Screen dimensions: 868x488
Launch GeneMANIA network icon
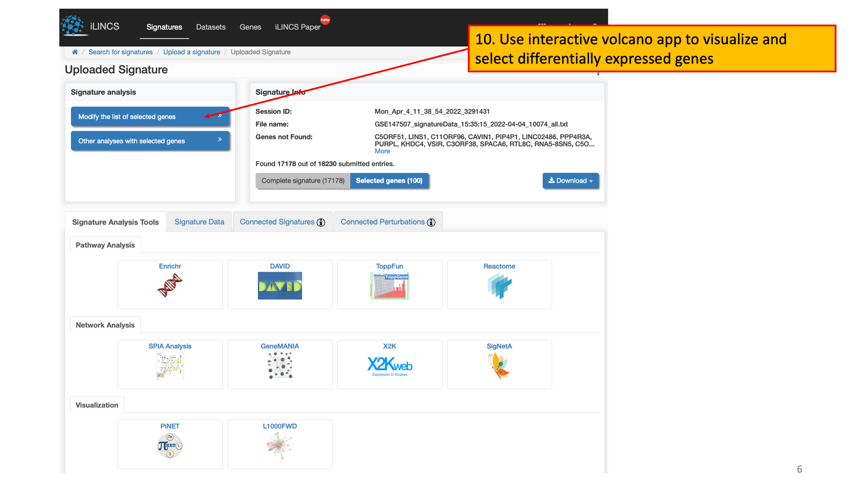point(280,366)
